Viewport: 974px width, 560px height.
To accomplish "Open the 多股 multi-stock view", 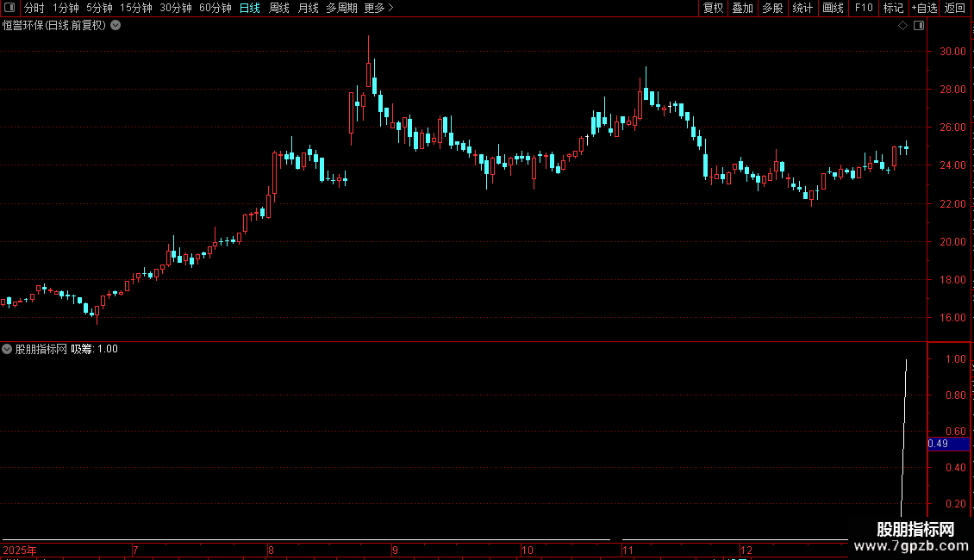I will (772, 8).
